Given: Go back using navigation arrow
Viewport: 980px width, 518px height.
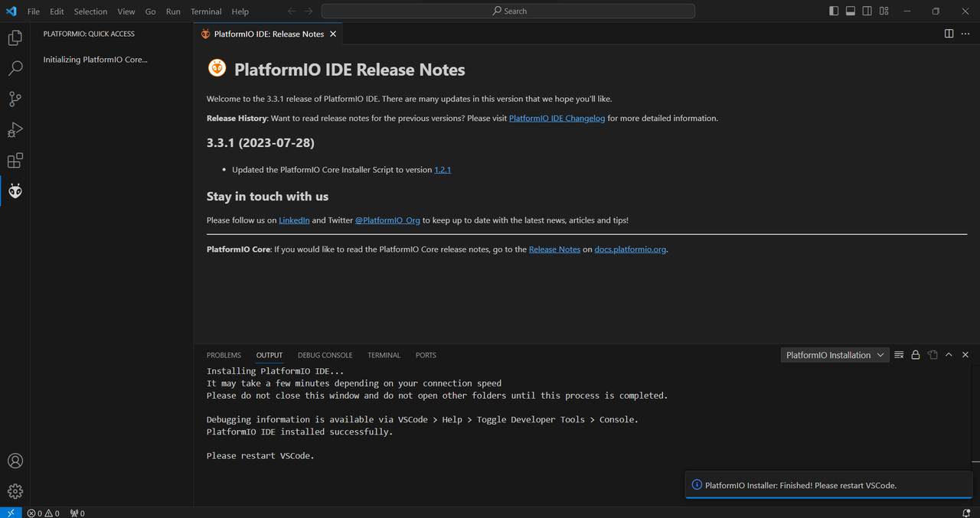Looking at the screenshot, I should click(x=292, y=11).
